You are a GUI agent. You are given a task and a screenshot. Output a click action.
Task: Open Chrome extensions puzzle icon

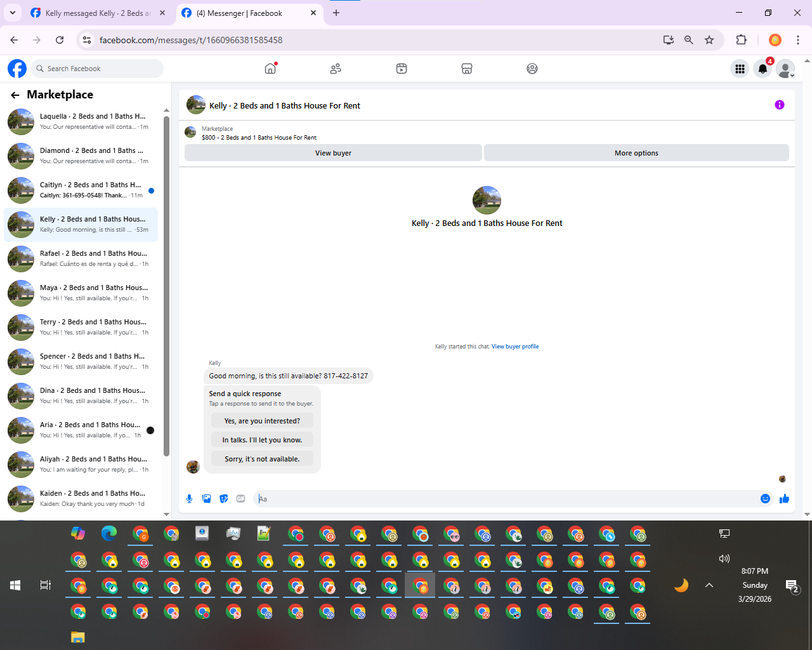tap(741, 40)
